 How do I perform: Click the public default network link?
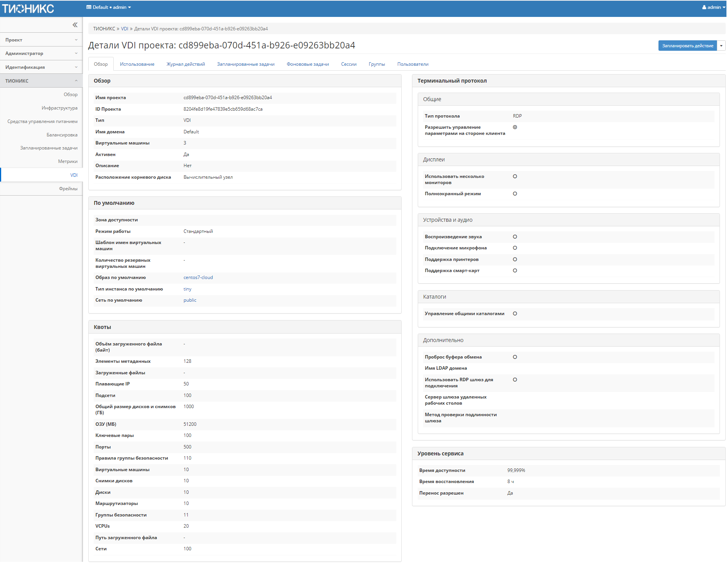coord(190,300)
